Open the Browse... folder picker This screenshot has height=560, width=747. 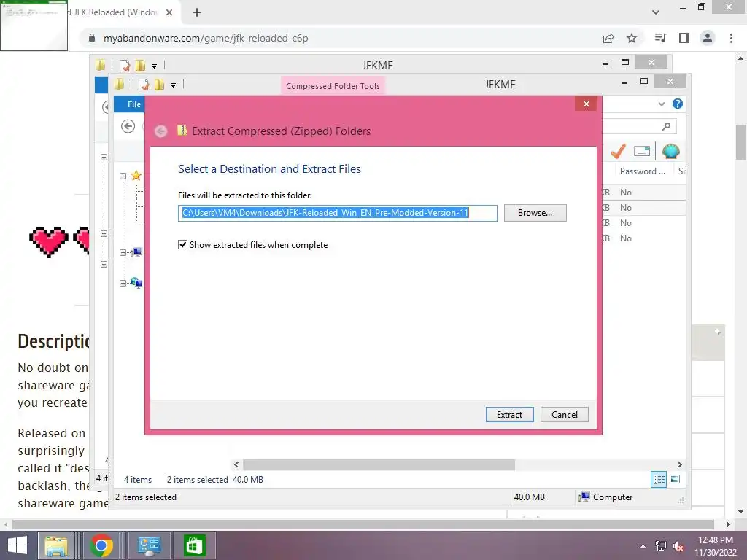click(535, 213)
